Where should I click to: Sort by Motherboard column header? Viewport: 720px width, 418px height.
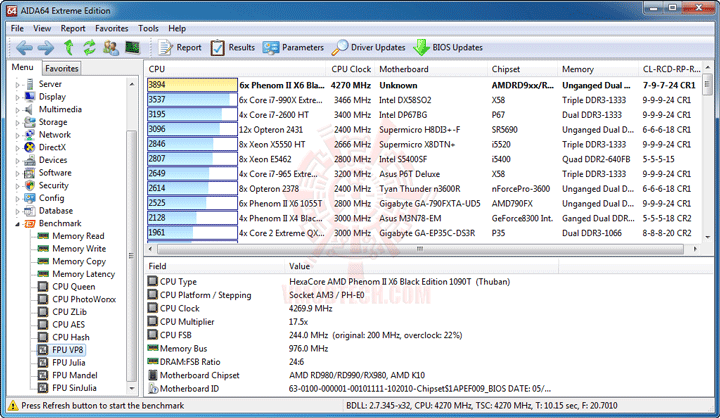pos(431,69)
